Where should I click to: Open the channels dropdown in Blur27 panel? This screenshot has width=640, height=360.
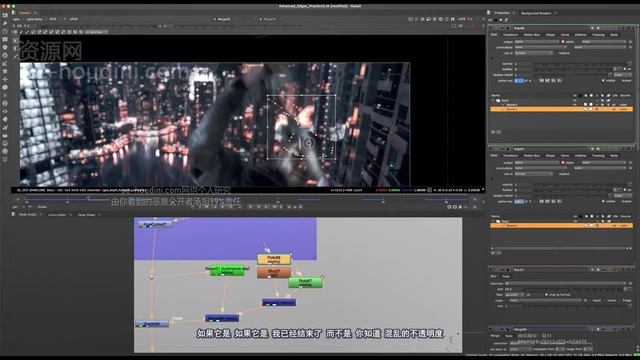(x=565, y=283)
